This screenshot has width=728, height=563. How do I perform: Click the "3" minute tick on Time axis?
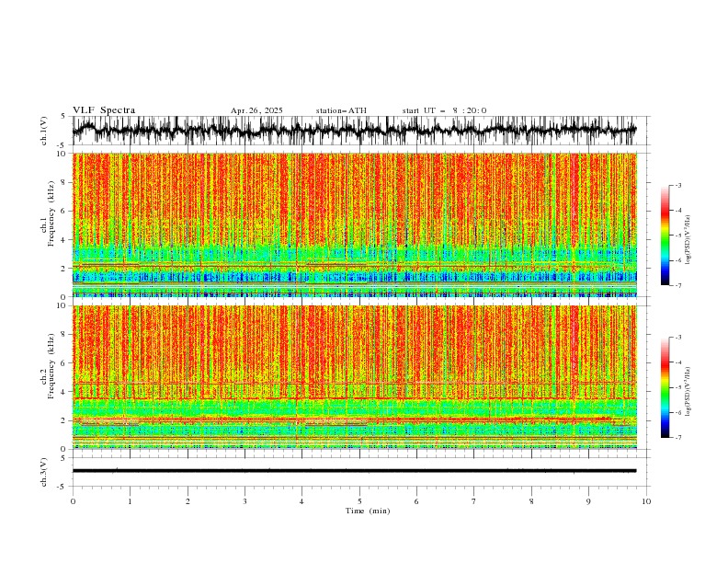[x=245, y=501]
